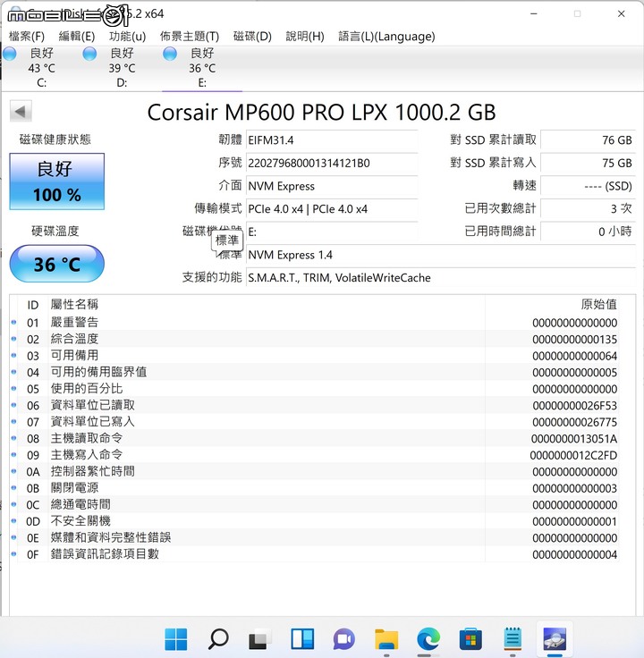
Task: Open File Explorer from the taskbar
Action: coord(386,638)
